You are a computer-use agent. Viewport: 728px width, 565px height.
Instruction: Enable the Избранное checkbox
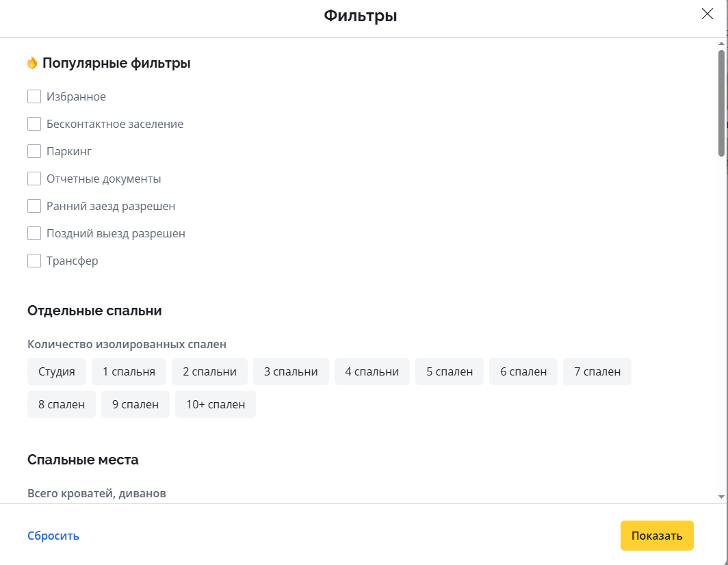point(34,96)
